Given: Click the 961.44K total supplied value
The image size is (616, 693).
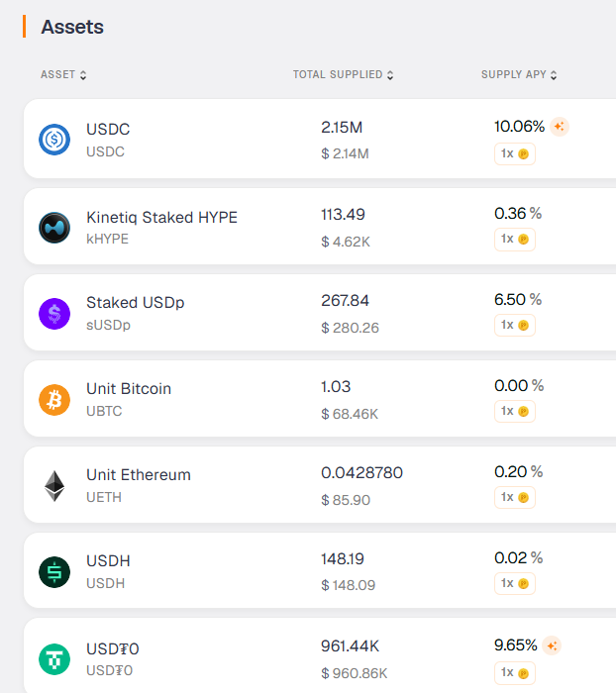Looking at the screenshot, I should (x=350, y=646).
